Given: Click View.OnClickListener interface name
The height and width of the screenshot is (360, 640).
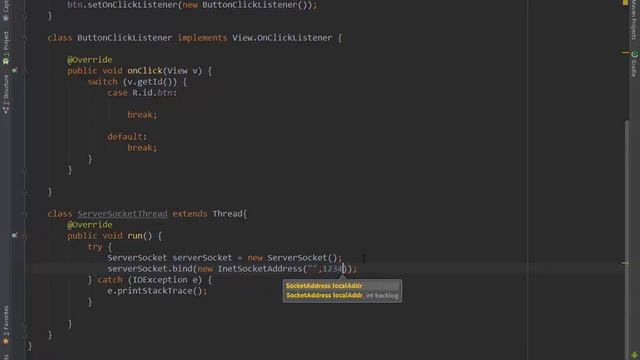Looking at the screenshot, I should point(282,38).
